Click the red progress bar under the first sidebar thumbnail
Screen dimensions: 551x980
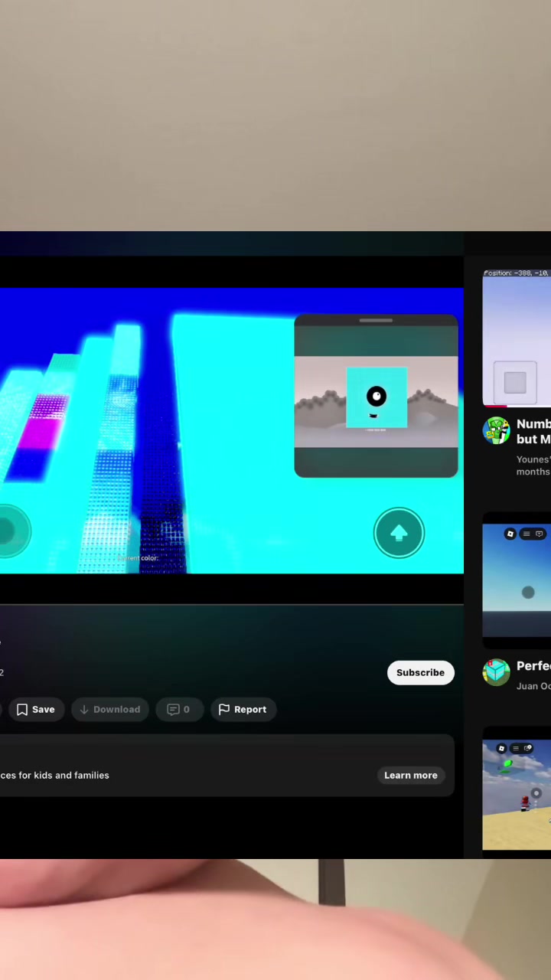pyautogui.click(x=494, y=405)
